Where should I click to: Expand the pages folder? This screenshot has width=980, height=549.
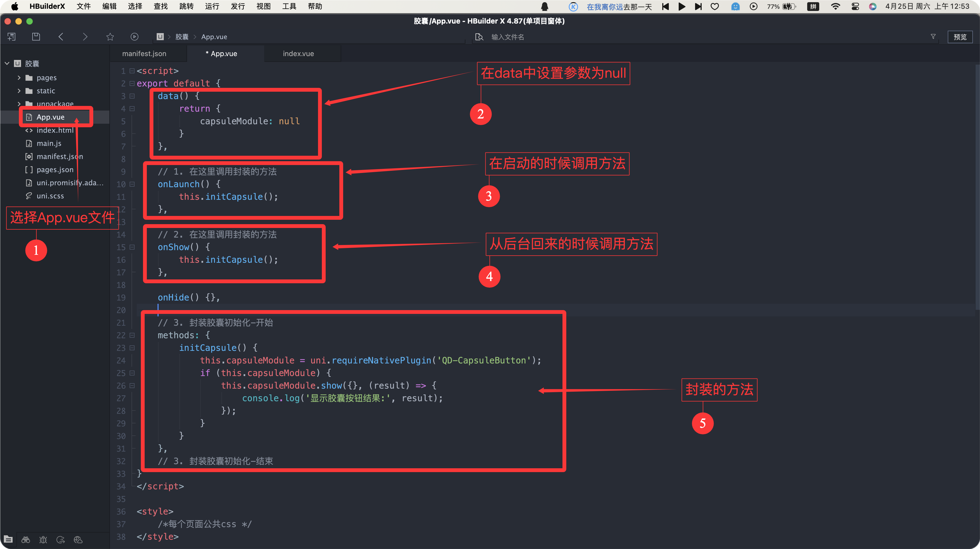(x=19, y=78)
